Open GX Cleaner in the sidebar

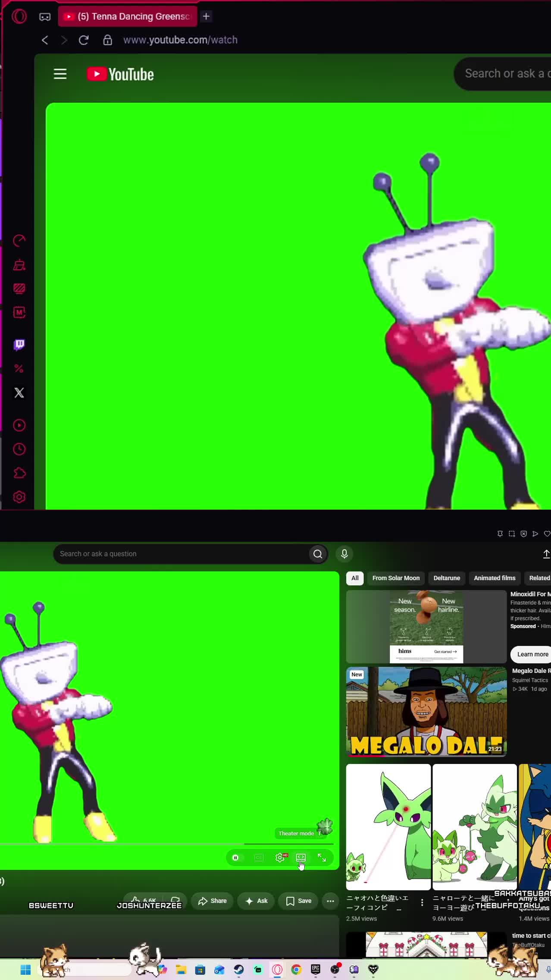click(x=19, y=265)
